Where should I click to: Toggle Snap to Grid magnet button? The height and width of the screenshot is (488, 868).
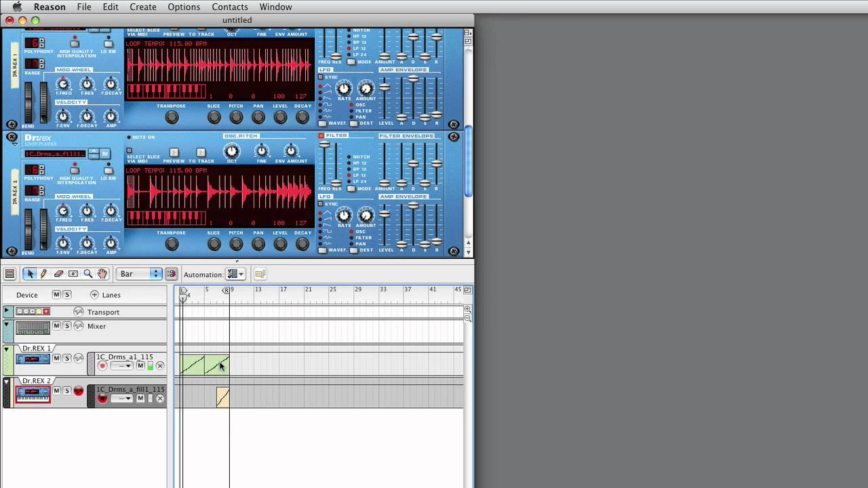point(171,274)
